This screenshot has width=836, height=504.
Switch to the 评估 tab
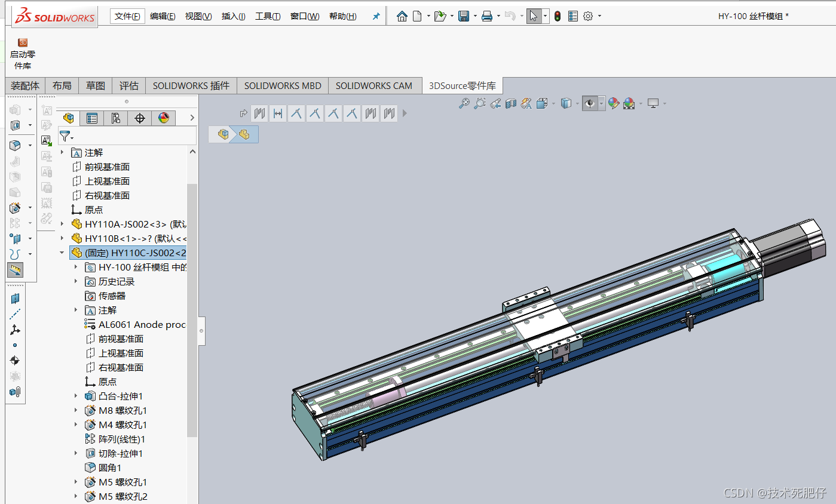[x=129, y=86]
